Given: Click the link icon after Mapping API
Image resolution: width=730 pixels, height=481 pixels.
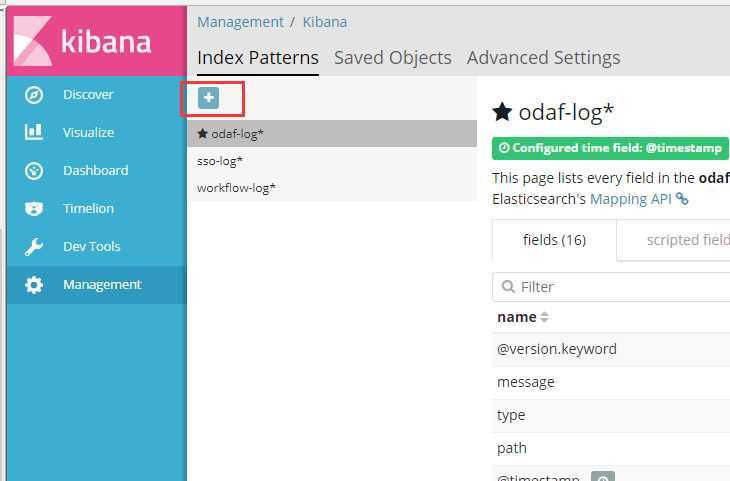Looking at the screenshot, I should tap(682, 199).
